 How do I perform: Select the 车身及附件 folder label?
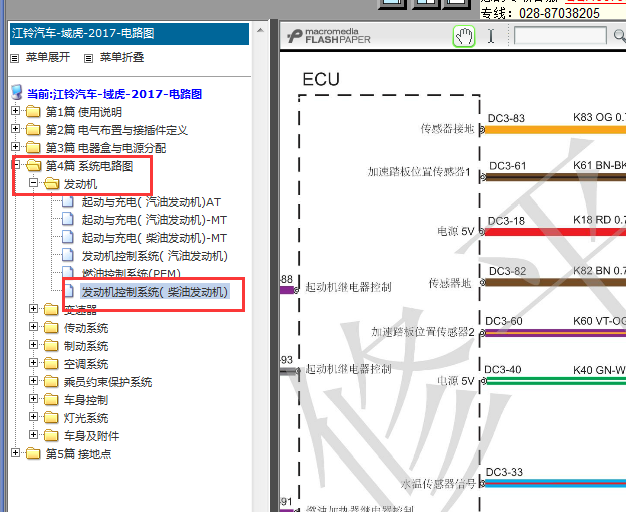point(91,436)
